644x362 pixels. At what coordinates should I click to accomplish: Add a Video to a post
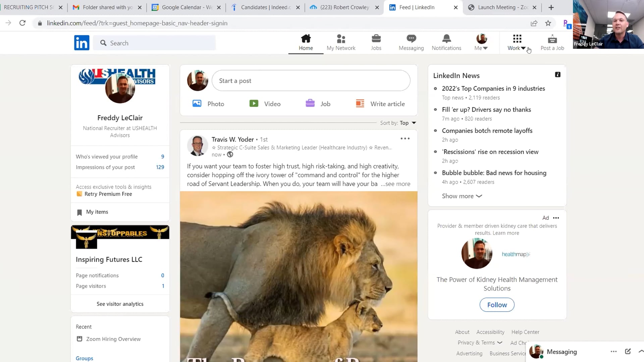[265, 104]
